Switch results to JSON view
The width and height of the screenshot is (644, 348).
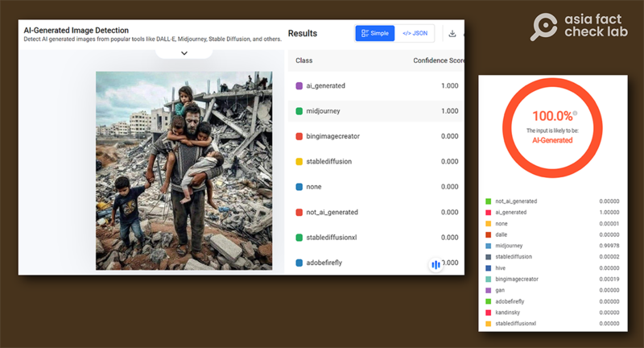point(415,34)
